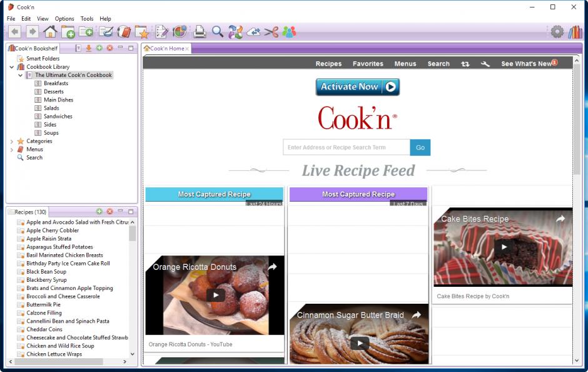588x372 pixels.
Task: Close the Cook'n Home tab
Action: 187,49
